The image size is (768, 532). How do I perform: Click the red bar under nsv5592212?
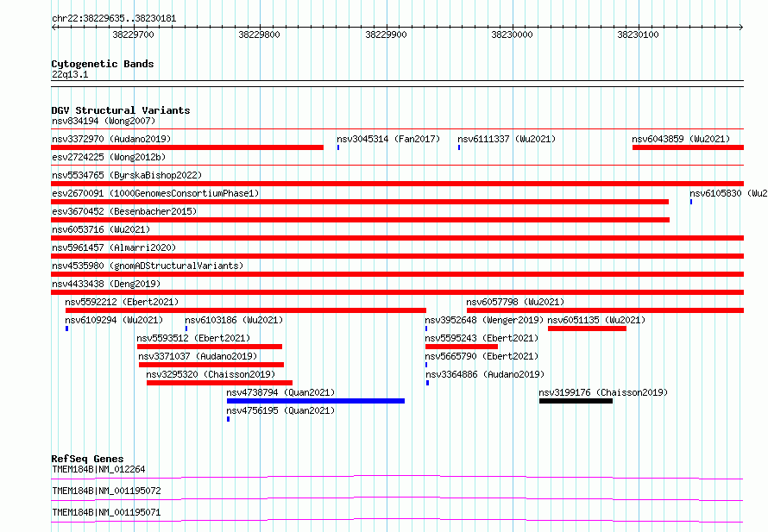(246, 310)
